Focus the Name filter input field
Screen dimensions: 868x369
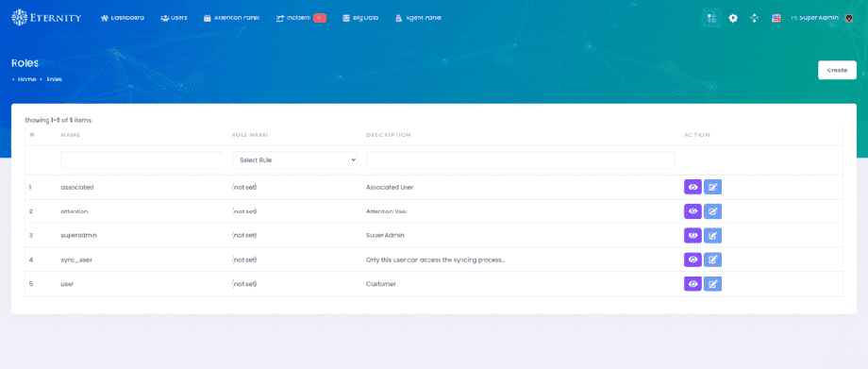click(142, 160)
